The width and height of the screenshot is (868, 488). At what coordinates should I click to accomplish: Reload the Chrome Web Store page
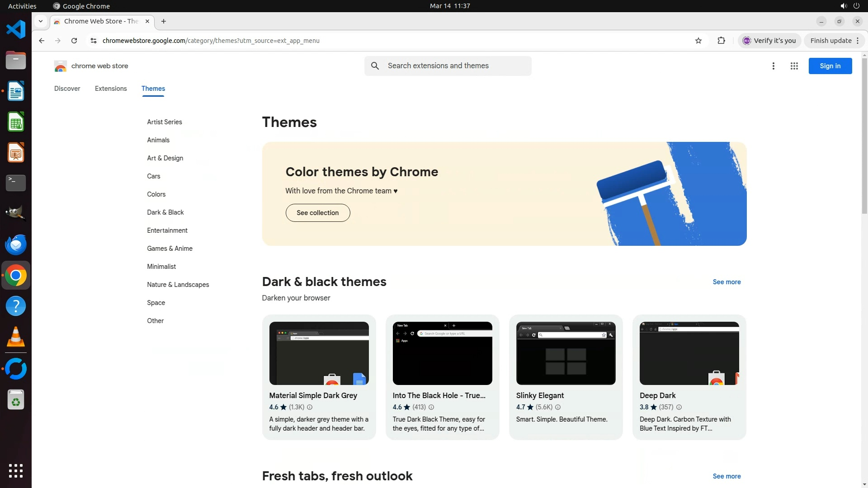74,41
